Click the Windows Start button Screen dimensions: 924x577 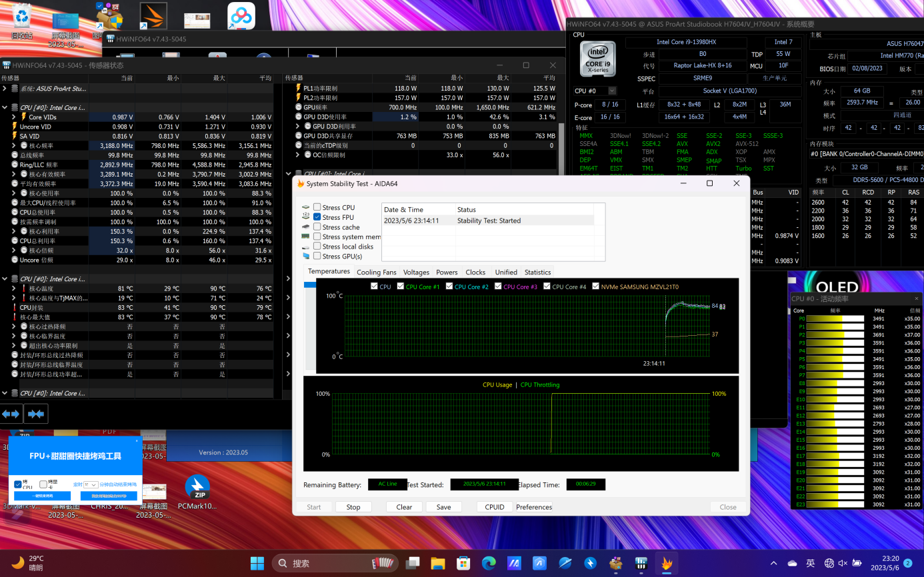click(x=257, y=563)
